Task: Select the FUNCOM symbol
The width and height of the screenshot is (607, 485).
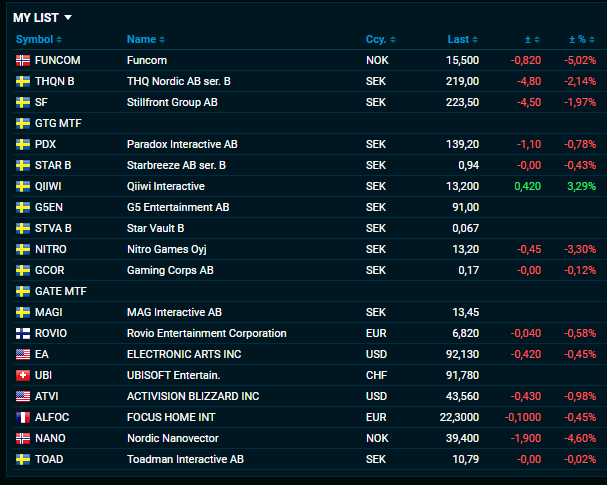Action: pos(58,60)
